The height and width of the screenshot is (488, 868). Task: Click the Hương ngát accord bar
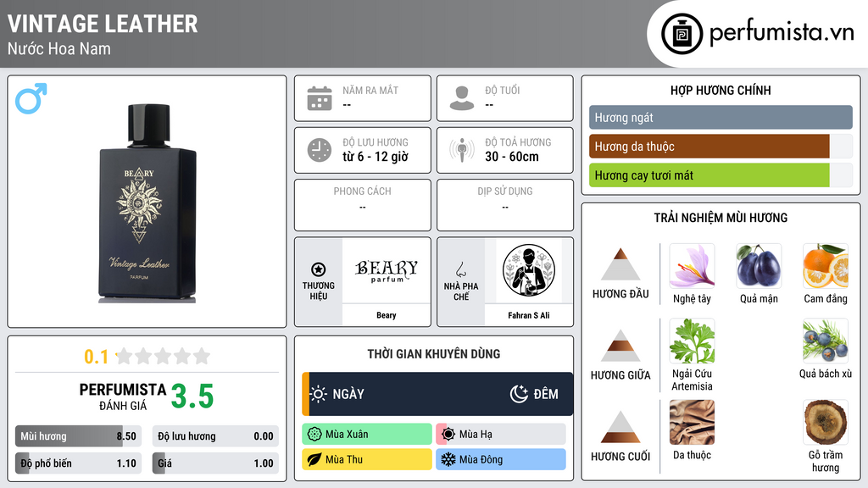[721, 117]
